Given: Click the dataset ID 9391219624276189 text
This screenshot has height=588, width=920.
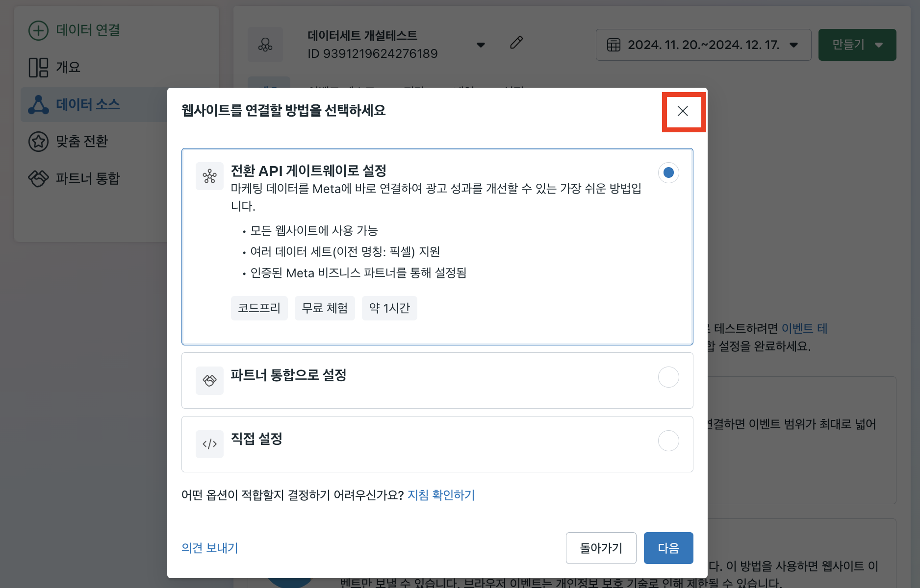Looking at the screenshot, I should 373,53.
